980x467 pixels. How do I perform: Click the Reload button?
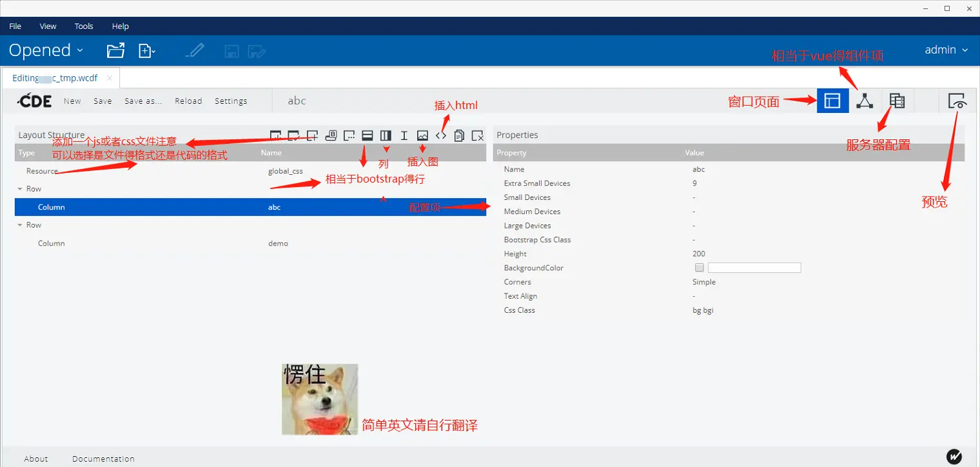point(188,101)
